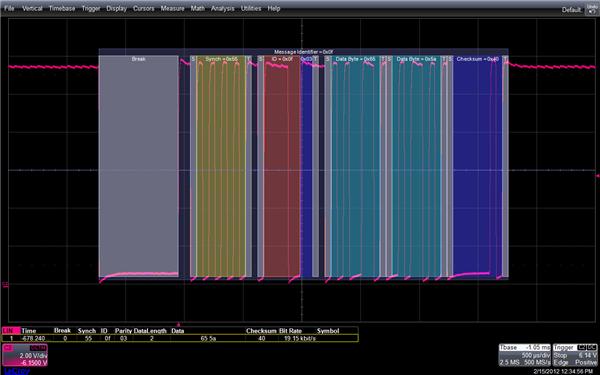The width and height of the screenshot is (600, 375).
Task: Open the Cursors menu
Action: 143,8
